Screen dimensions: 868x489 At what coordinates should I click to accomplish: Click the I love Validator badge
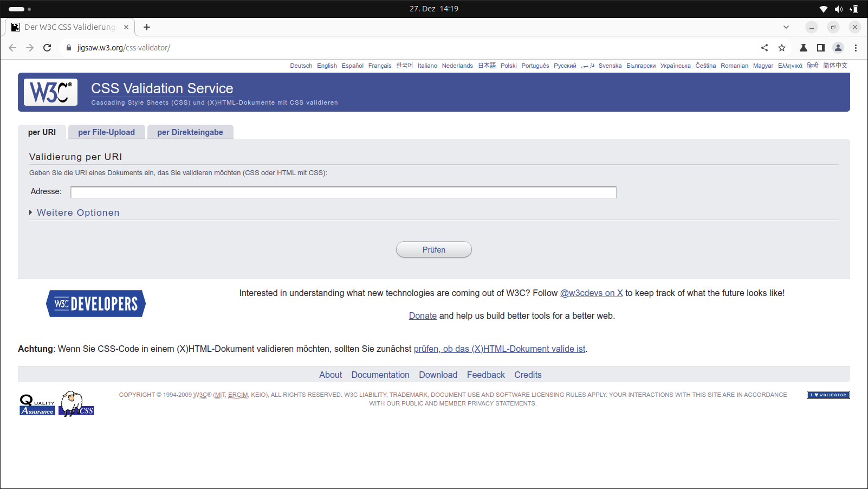click(x=828, y=395)
